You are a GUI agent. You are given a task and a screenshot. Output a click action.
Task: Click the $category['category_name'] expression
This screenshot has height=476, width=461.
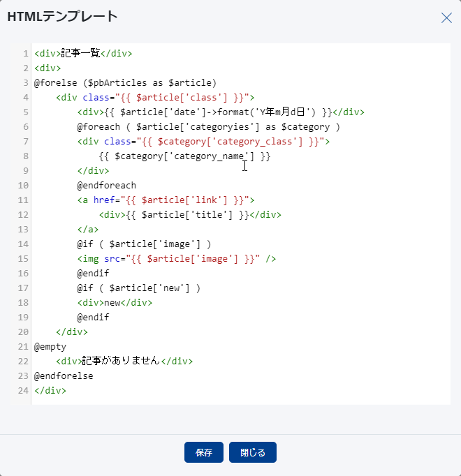(x=184, y=156)
